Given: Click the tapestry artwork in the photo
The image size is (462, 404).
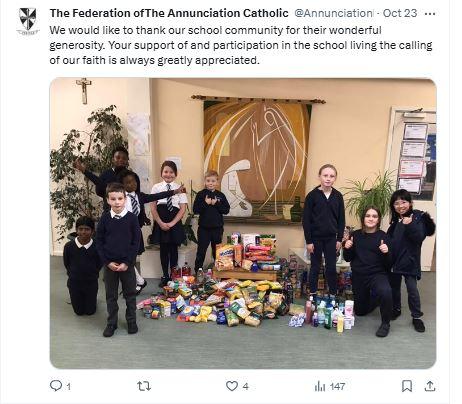Looking at the screenshot, I should tap(258, 160).
